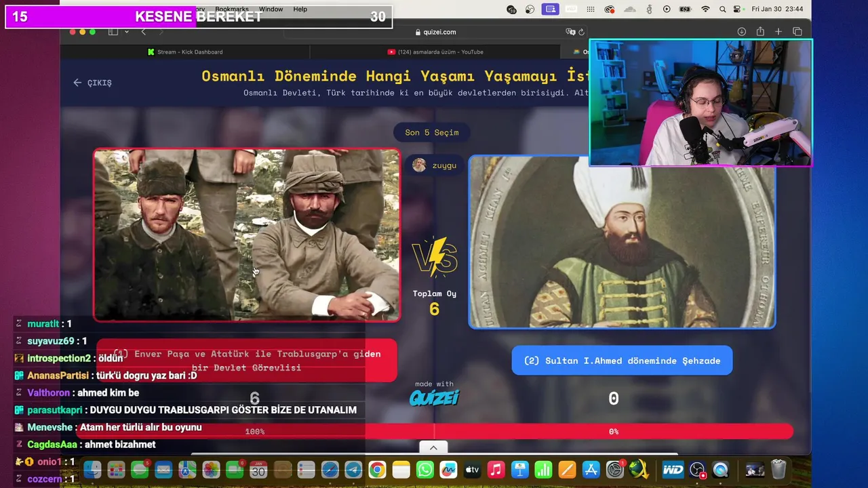Open Control Center in the menu bar

(x=737, y=9)
